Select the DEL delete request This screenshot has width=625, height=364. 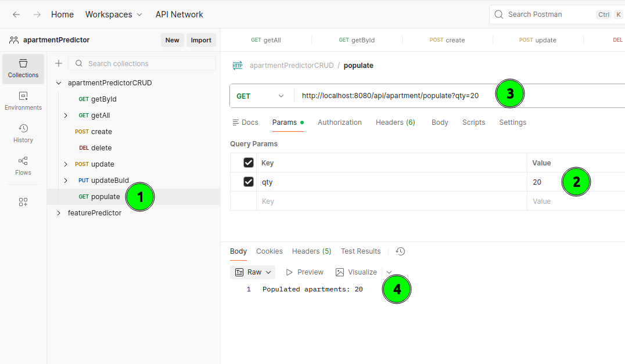pyautogui.click(x=100, y=148)
